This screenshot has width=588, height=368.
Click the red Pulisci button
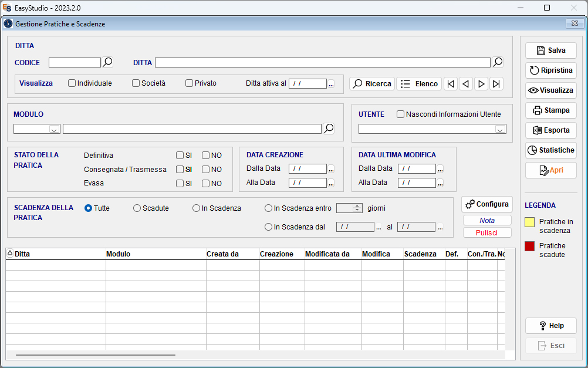487,232
